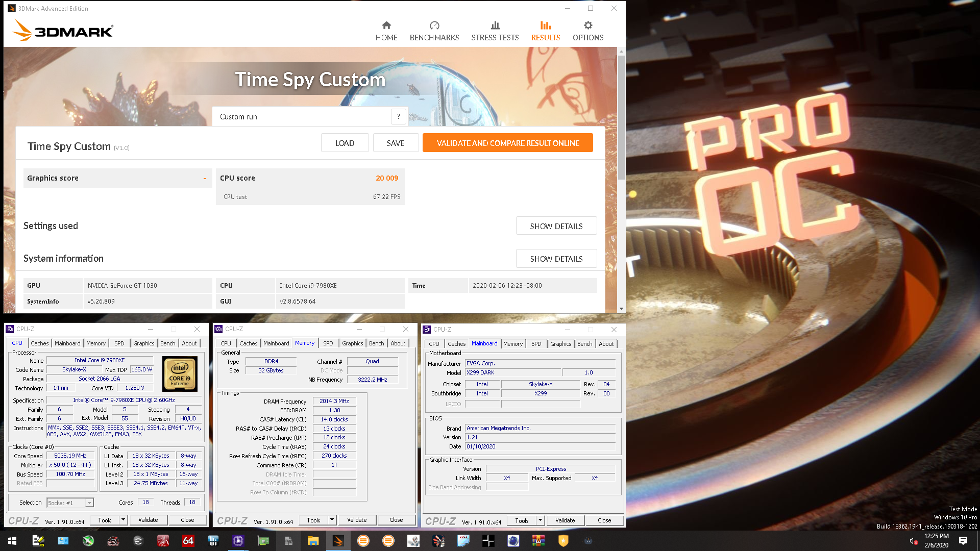The height and width of the screenshot is (551, 980).
Task: Click the question mark help button
Action: (398, 116)
